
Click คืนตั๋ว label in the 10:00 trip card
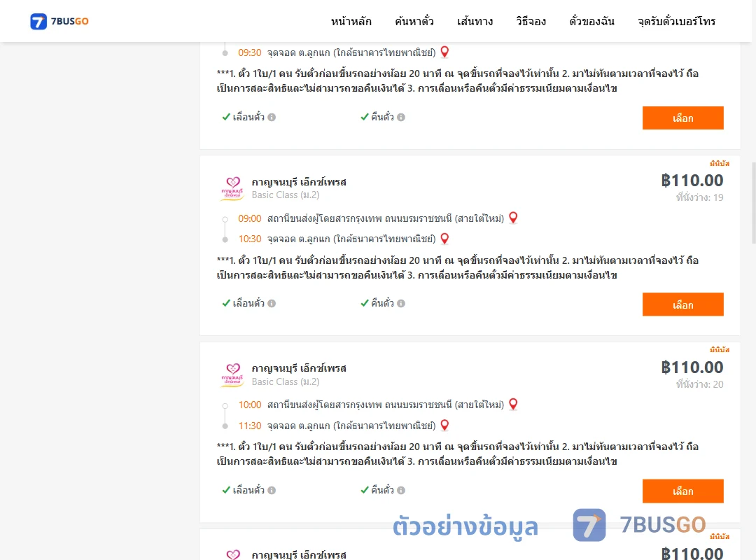coord(382,489)
